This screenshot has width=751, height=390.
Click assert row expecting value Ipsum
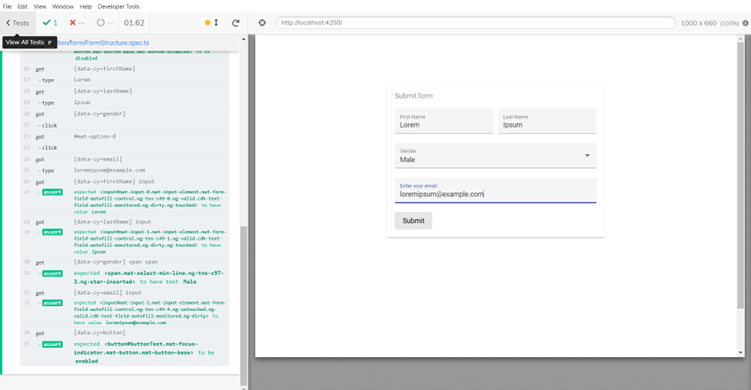(x=125, y=241)
